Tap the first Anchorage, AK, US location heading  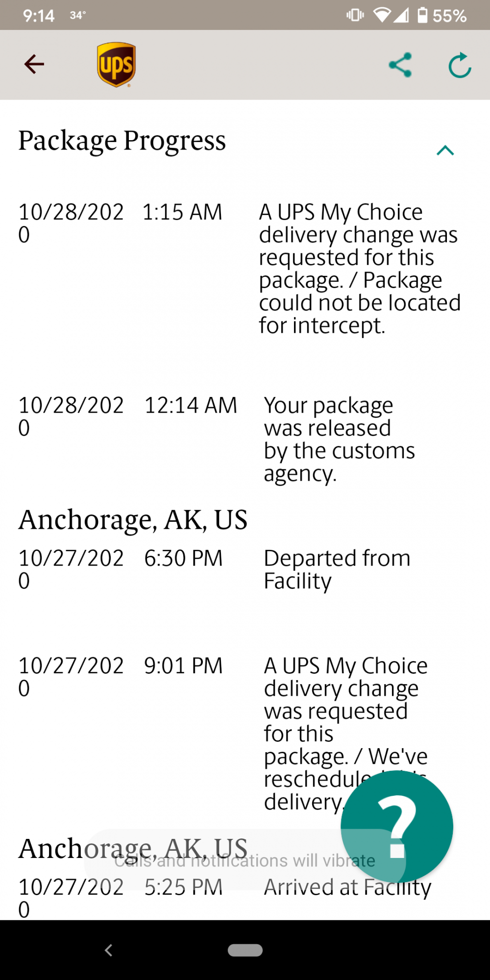click(x=133, y=520)
